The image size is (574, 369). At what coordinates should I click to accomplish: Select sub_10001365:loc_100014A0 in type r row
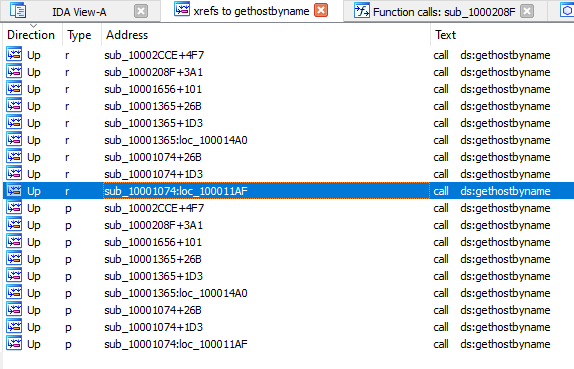point(176,140)
